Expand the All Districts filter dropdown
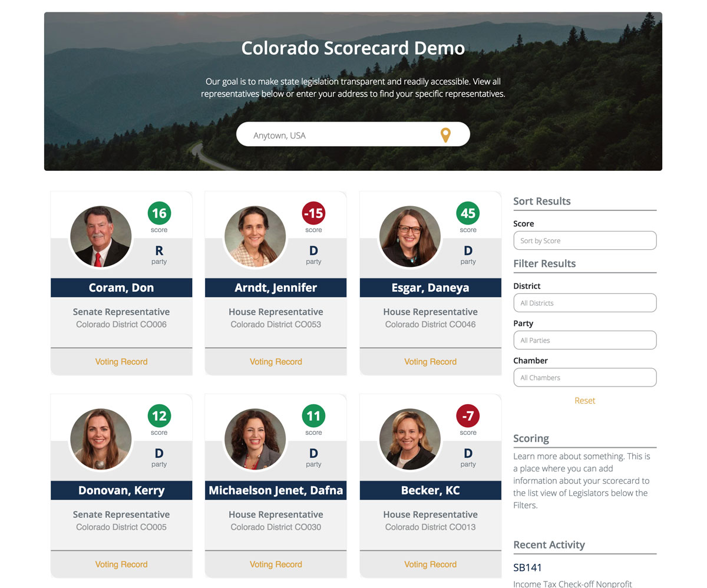The width and height of the screenshot is (707, 588). (584, 303)
